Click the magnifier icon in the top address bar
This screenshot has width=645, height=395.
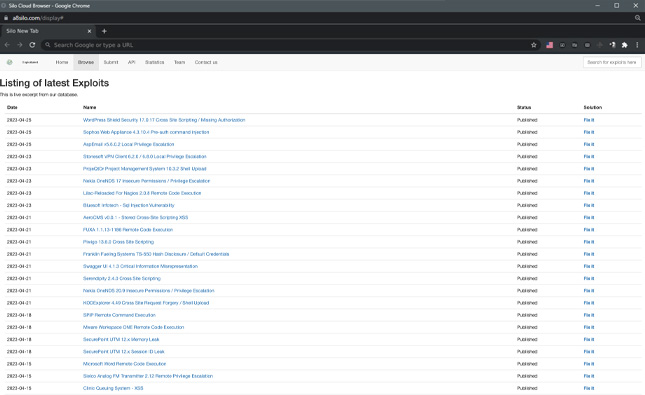click(x=638, y=18)
